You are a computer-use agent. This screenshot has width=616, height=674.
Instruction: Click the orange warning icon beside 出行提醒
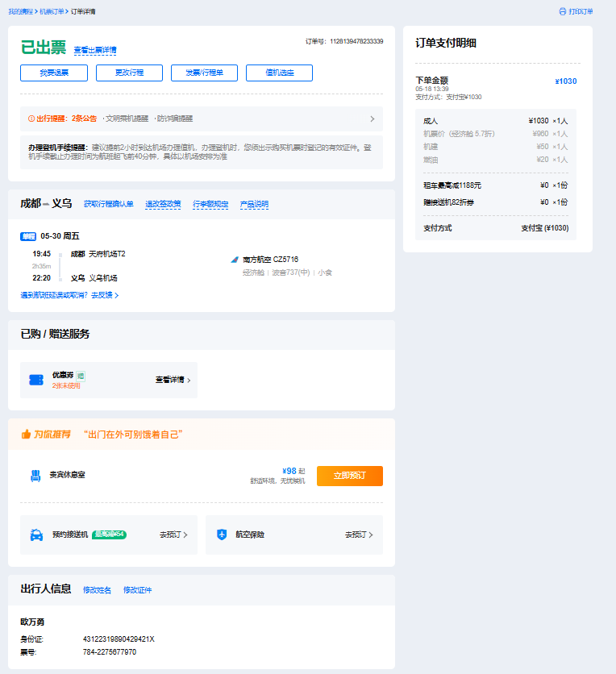pos(31,119)
